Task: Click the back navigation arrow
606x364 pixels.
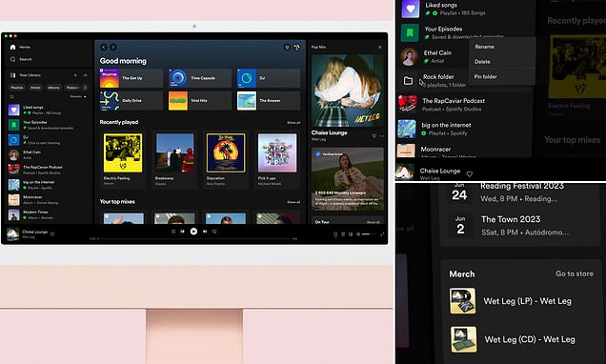Action: click(x=104, y=47)
